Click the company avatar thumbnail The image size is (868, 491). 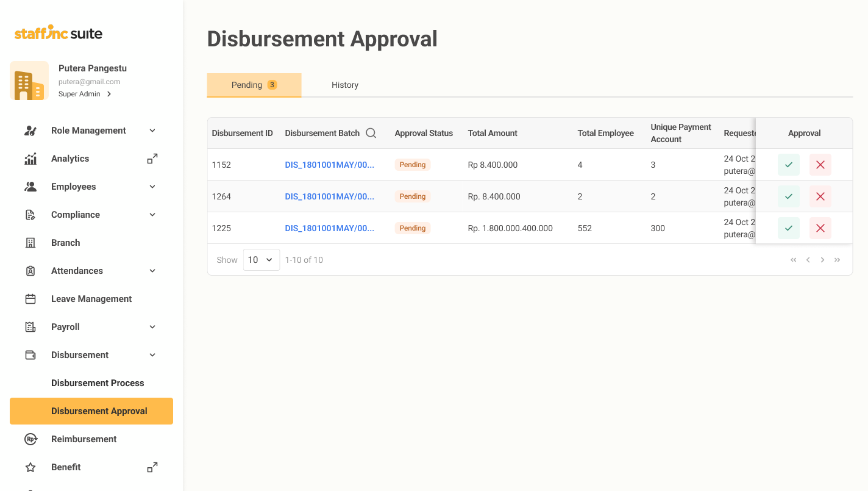tap(29, 81)
